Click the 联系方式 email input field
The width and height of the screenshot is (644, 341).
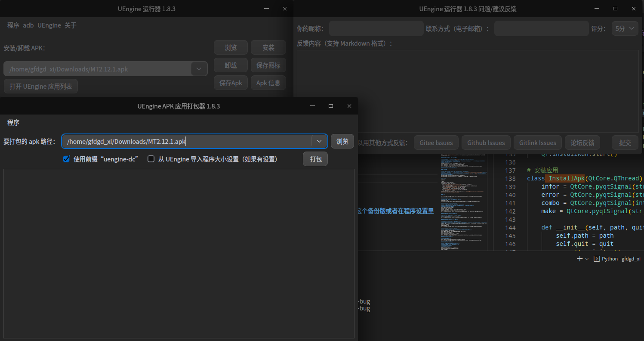(x=542, y=28)
